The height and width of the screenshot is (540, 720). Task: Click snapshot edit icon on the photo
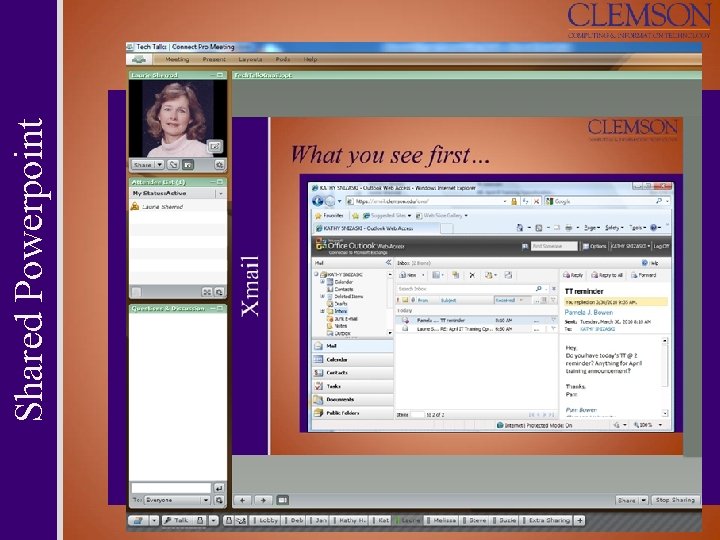tap(214, 146)
